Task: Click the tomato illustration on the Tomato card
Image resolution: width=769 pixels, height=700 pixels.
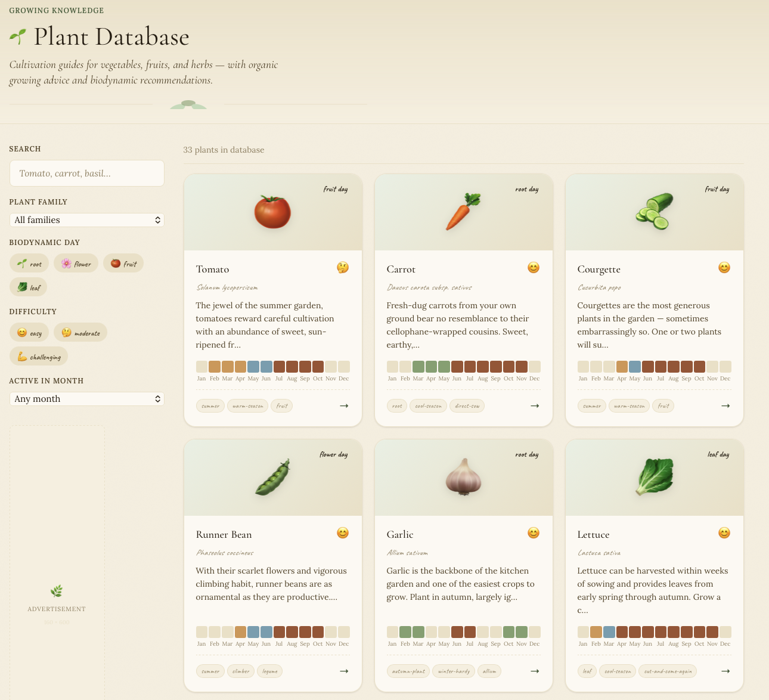Action: click(272, 211)
